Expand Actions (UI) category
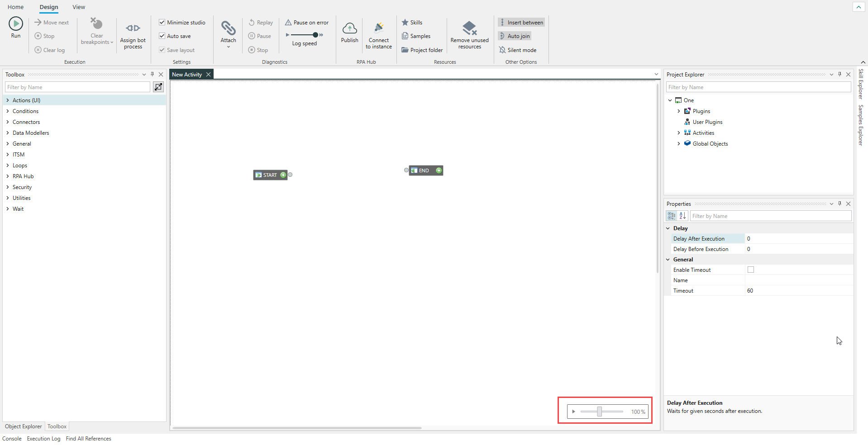This screenshot has height=445, width=868. [8, 100]
